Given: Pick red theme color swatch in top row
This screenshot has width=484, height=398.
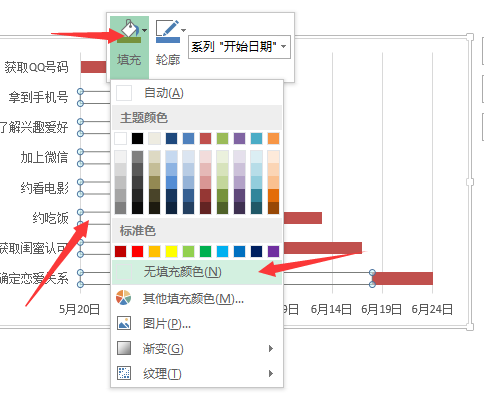Looking at the screenshot, I should pos(205,138).
